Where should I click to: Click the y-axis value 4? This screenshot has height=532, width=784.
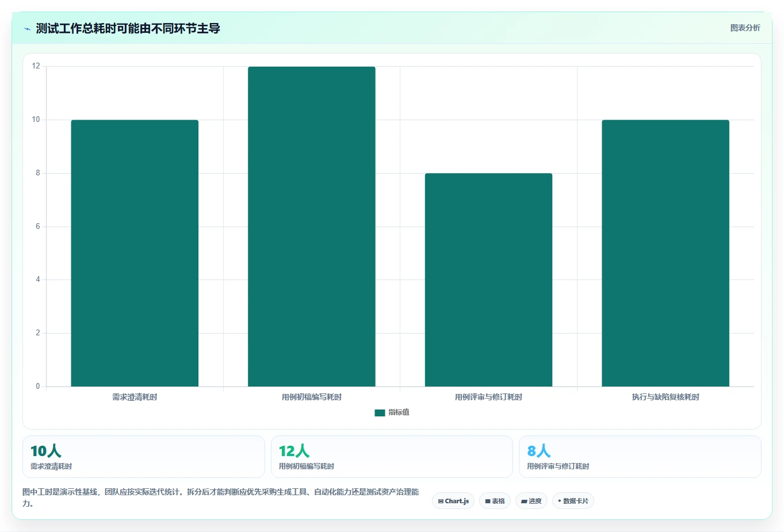point(38,280)
